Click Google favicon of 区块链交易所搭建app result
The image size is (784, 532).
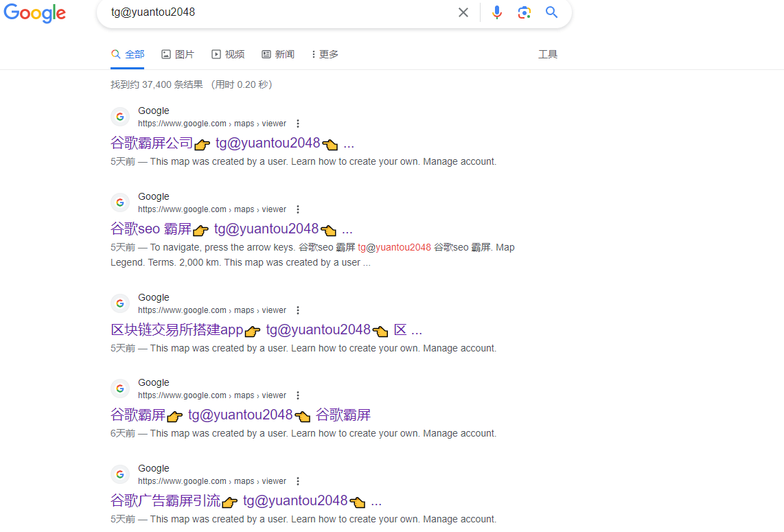120,303
